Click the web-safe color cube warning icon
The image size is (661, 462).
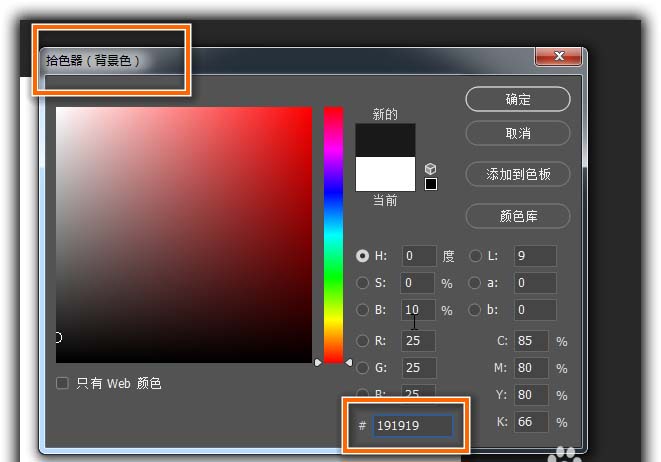430,169
